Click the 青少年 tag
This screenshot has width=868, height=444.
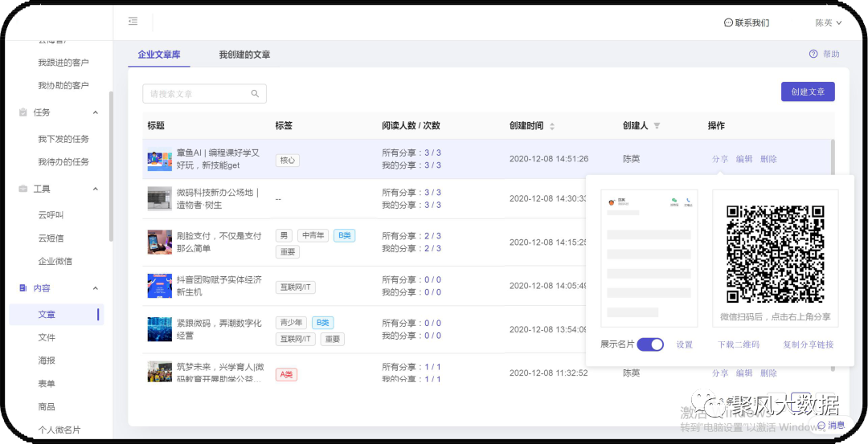coord(291,323)
